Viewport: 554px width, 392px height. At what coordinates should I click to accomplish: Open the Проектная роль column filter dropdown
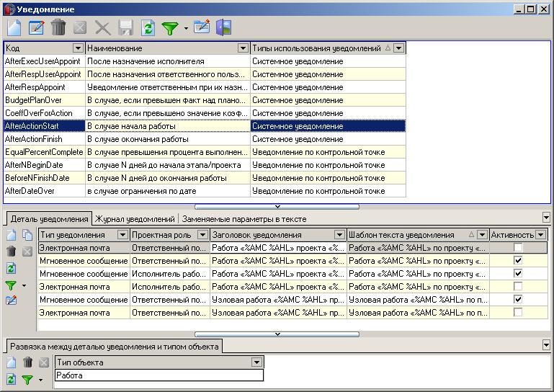pyautogui.click(x=203, y=235)
